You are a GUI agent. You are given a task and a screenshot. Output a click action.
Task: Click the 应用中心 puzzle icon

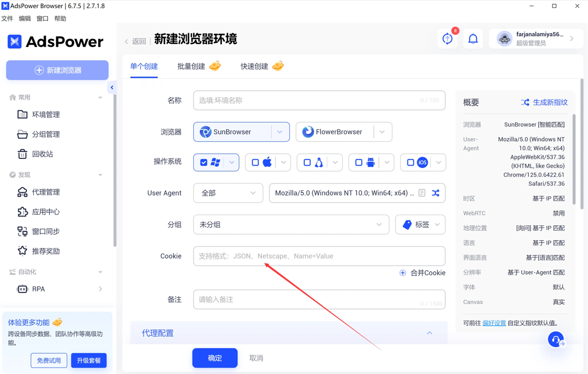coord(22,212)
